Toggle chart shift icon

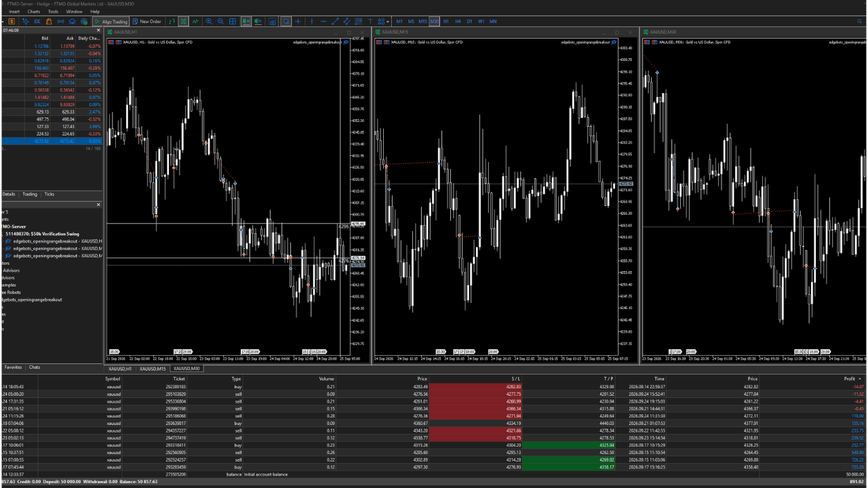tap(258, 22)
